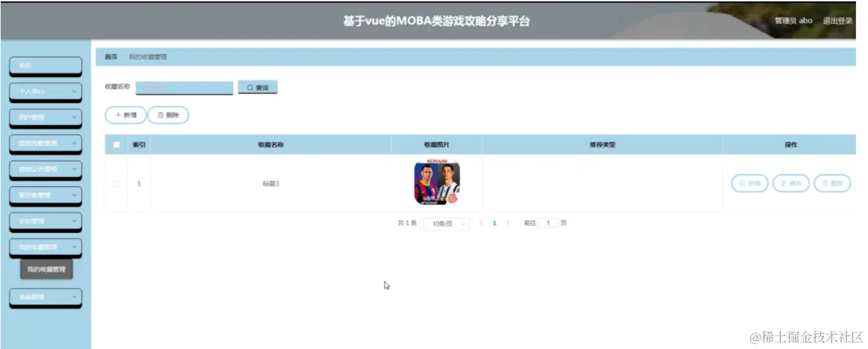
Task: Click the 管理员 abo user label
Action: click(793, 21)
